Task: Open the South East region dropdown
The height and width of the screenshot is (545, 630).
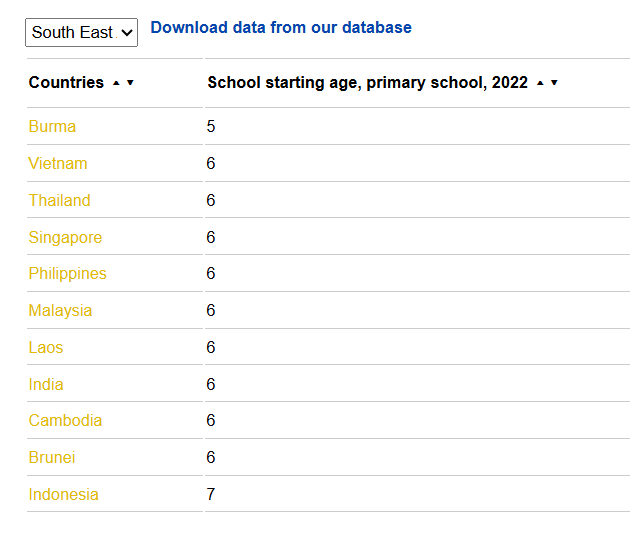Action: (81, 32)
